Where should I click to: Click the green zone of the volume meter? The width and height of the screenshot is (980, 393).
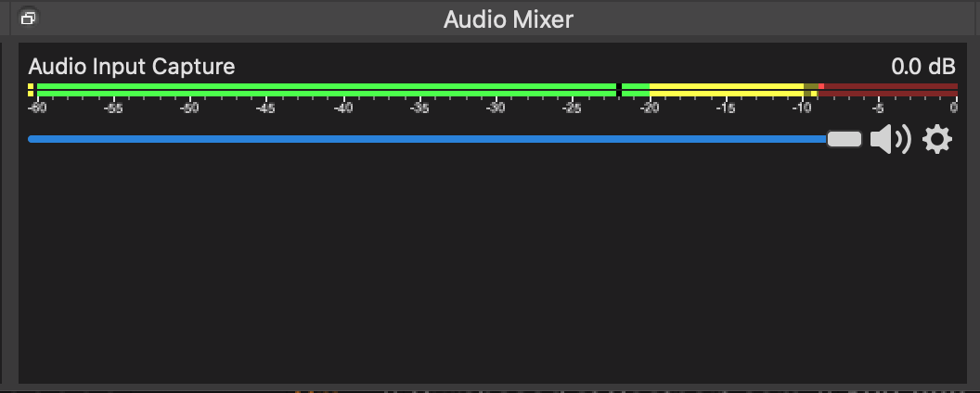point(325,89)
